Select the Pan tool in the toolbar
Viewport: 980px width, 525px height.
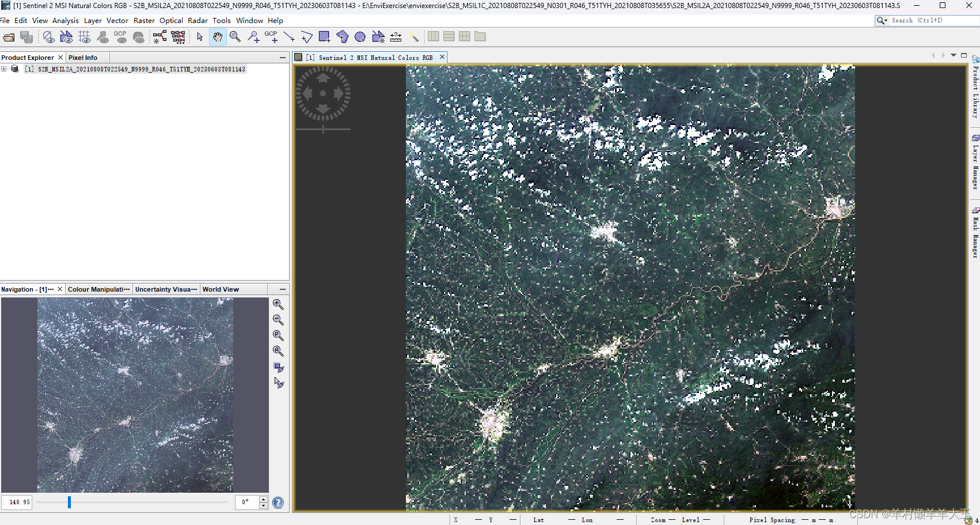point(218,36)
